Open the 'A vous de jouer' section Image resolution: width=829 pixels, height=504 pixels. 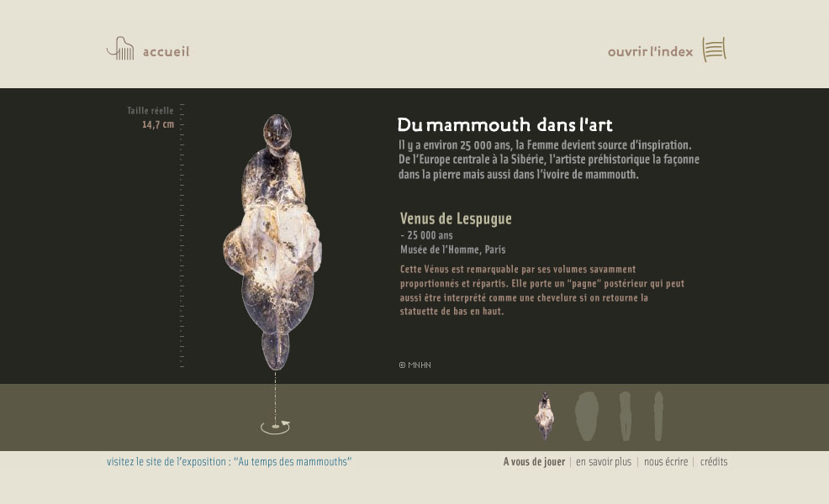(534, 462)
